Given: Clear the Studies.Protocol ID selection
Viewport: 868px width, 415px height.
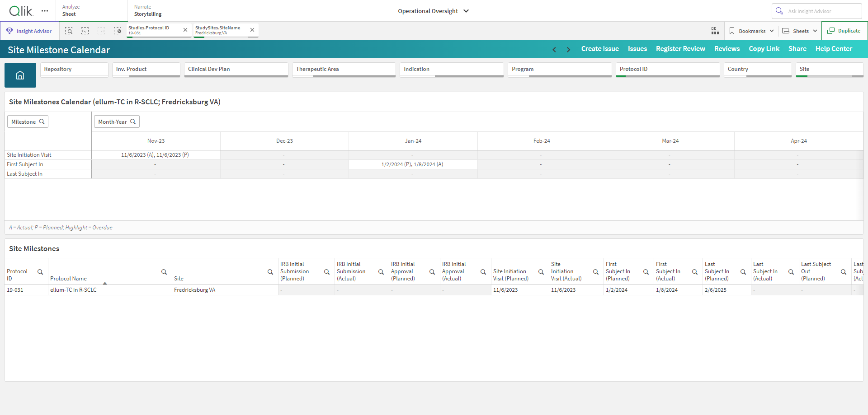Looking at the screenshot, I should coord(185,30).
